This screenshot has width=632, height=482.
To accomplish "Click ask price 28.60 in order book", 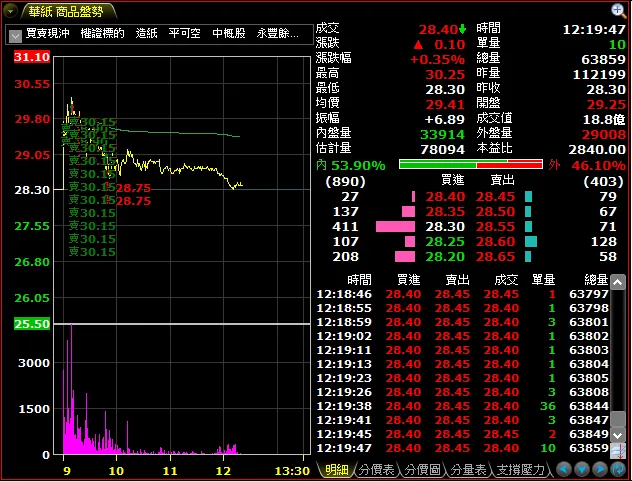I will click(x=495, y=242).
